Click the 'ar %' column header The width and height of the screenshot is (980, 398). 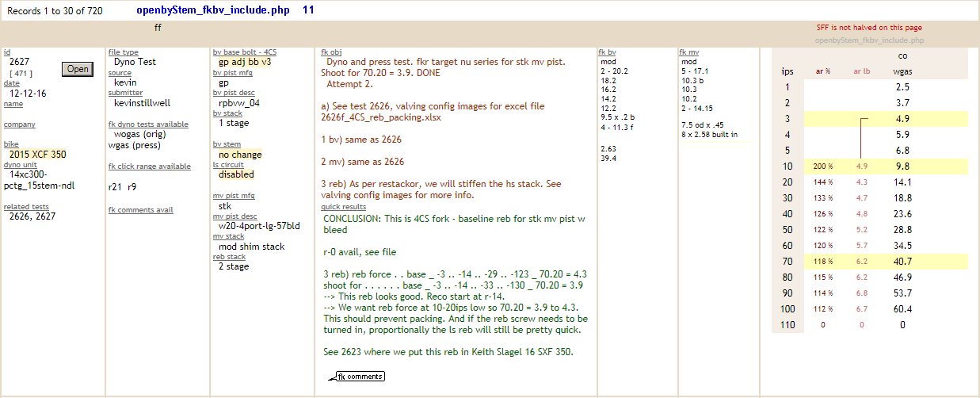[x=822, y=71]
